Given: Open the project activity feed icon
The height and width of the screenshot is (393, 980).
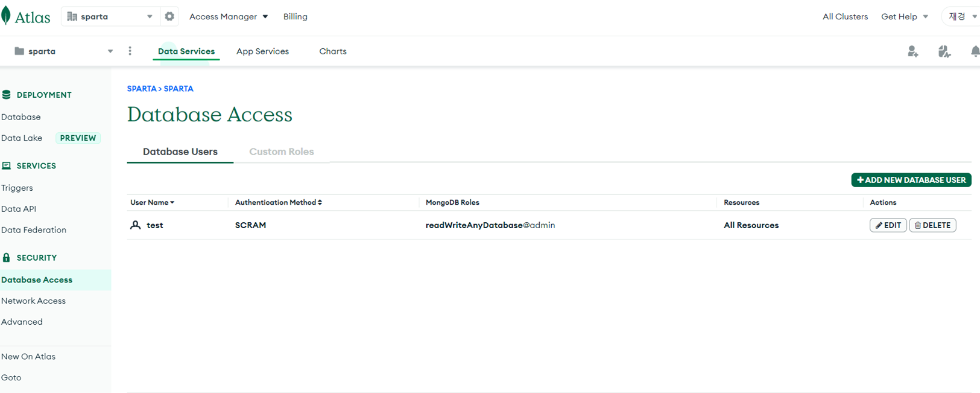Looking at the screenshot, I should [x=944, y=51].
